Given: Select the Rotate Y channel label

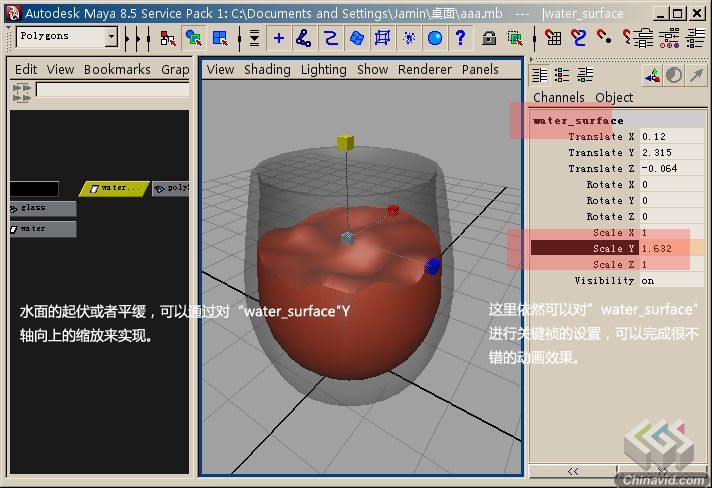Looking at the screenshot, I should 610,201.
